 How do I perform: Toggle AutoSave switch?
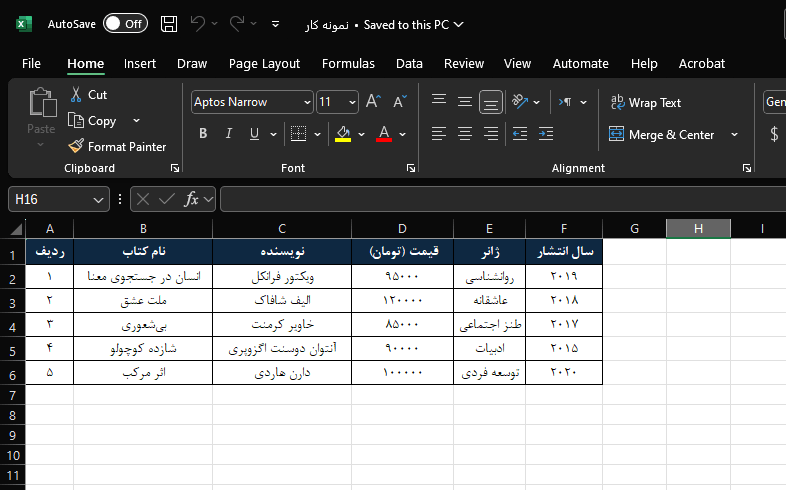coord(125,24)
